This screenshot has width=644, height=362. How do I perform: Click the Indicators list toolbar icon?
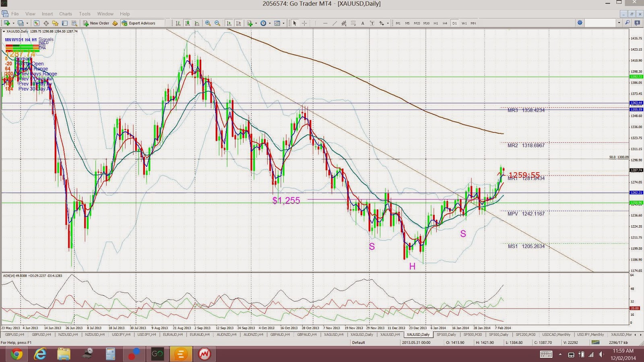(250, 23)
